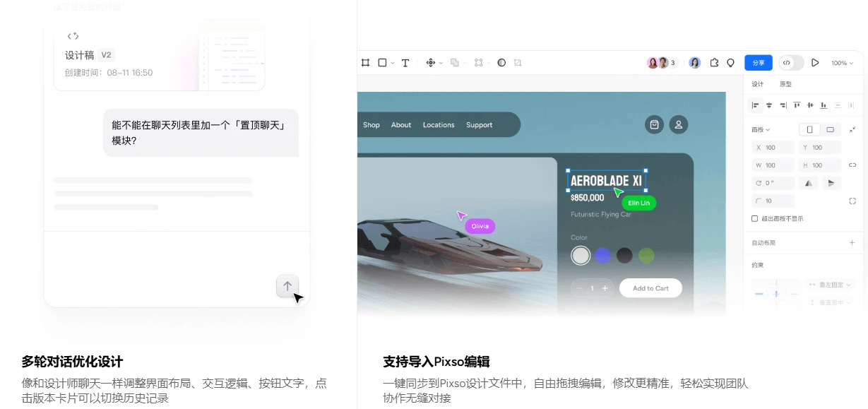Screen dimensions: 868x409
Task: Click the lightbulb comment icon
Action: tap(730, 63)
